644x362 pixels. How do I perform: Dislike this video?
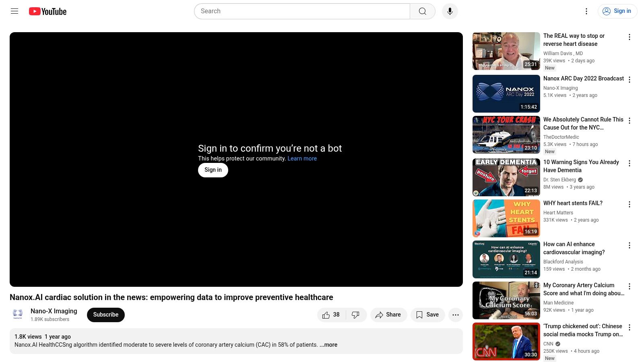pos(356,315)
